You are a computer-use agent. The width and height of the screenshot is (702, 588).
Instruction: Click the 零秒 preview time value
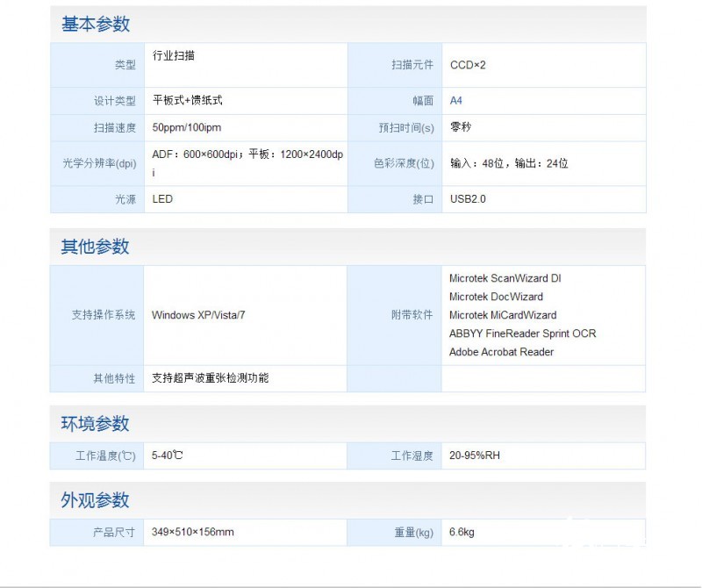coord(461,127)
